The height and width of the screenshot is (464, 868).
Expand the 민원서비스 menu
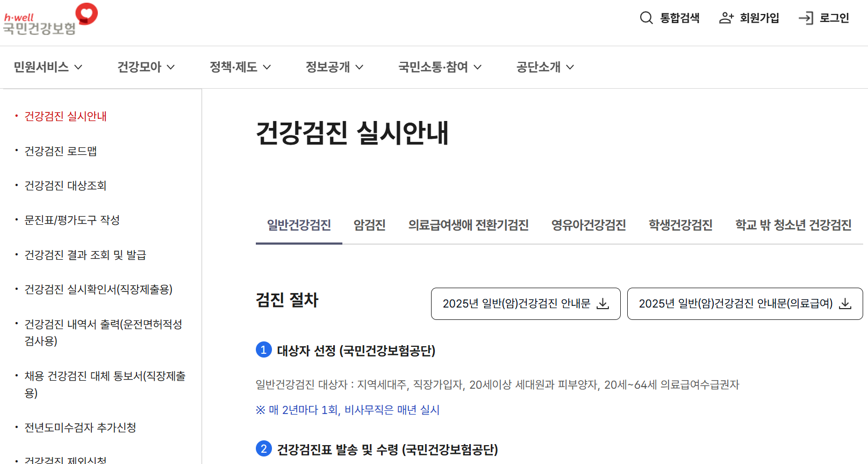[x=48, y=67]
